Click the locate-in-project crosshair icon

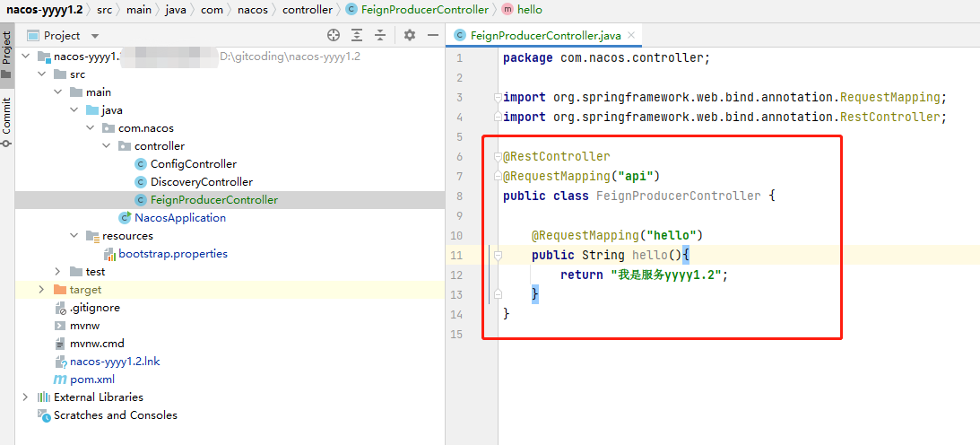point(334,36)
